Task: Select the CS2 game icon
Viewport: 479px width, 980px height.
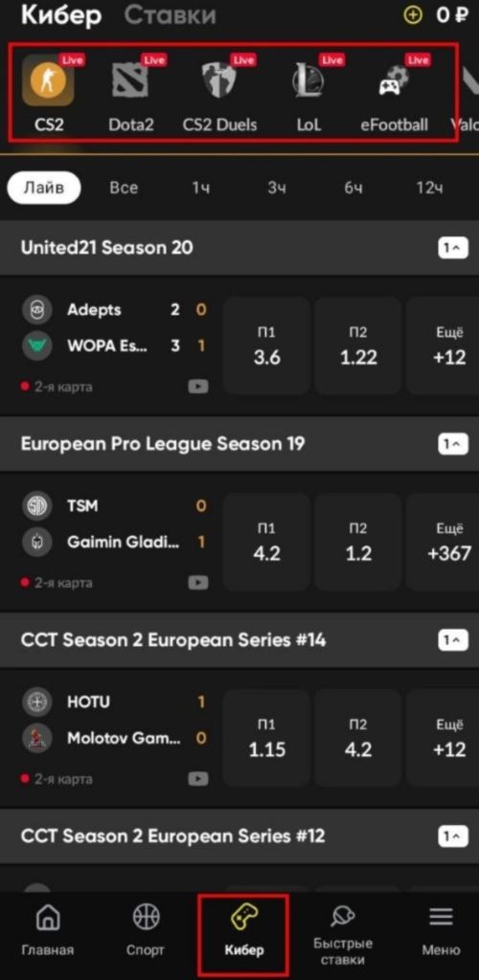Action: coord(48,80)
